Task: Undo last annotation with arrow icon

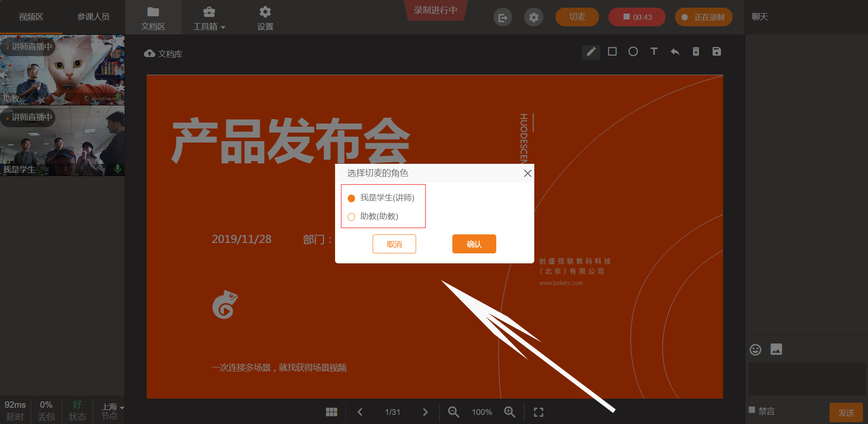Action: [675, 52]
